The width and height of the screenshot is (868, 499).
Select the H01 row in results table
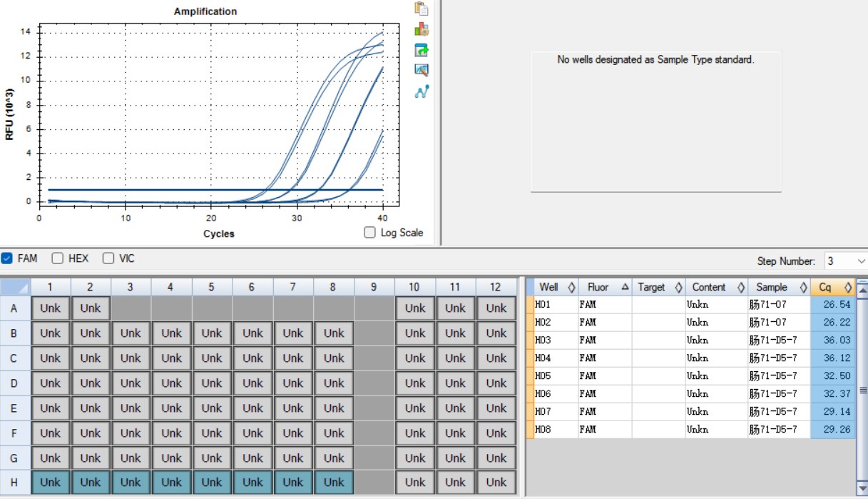click(x=690, y=305)
